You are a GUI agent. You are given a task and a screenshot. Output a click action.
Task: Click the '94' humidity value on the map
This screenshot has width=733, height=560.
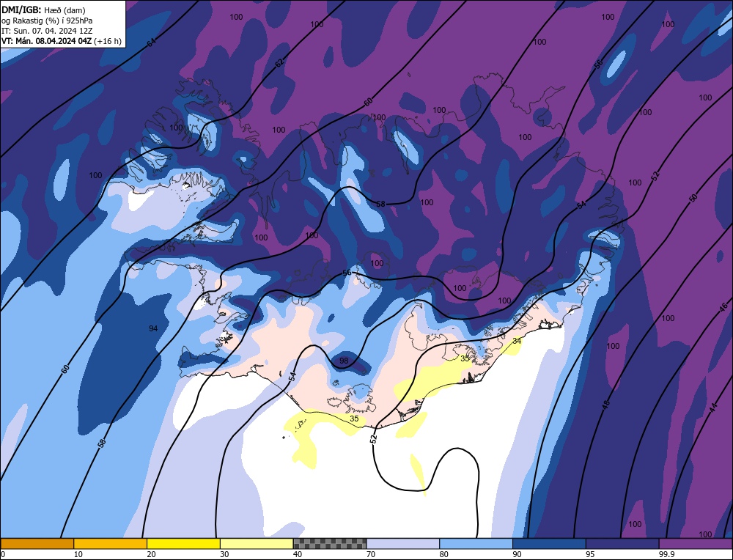point(153,328)
